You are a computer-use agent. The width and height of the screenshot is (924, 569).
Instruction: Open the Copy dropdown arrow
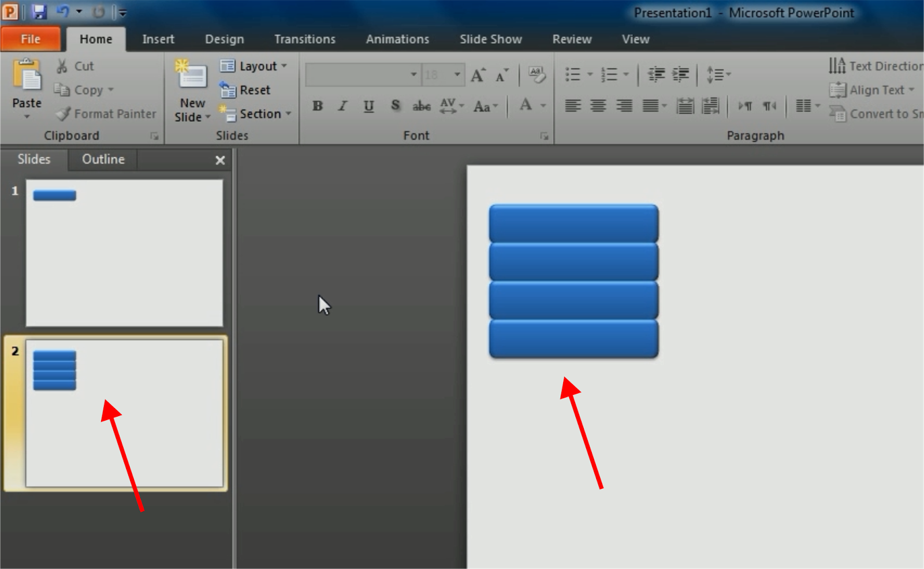click(110, 90)
